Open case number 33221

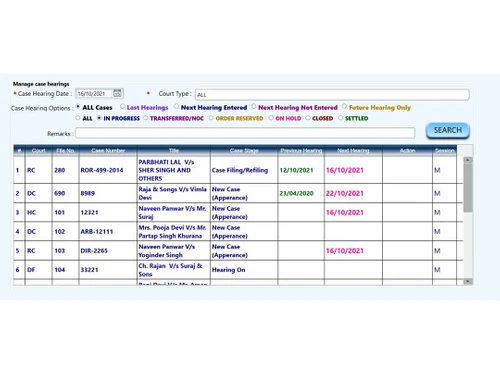pos(89,270)
